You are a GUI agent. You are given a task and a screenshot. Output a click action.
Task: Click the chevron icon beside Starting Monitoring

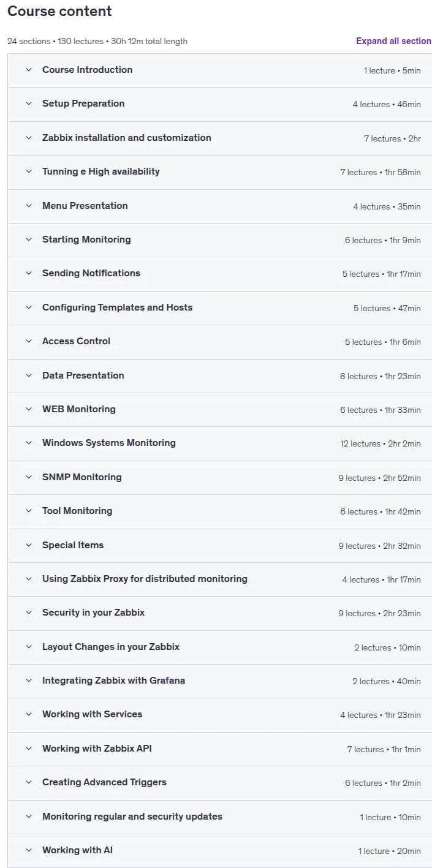pyautogui.click(x=28, y=240)
